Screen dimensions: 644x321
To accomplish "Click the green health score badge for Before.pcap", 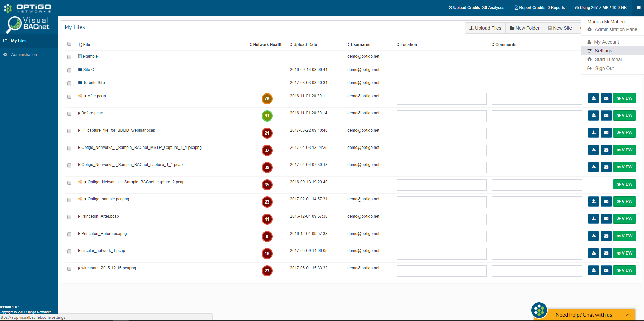I will [x=267, y=116].
